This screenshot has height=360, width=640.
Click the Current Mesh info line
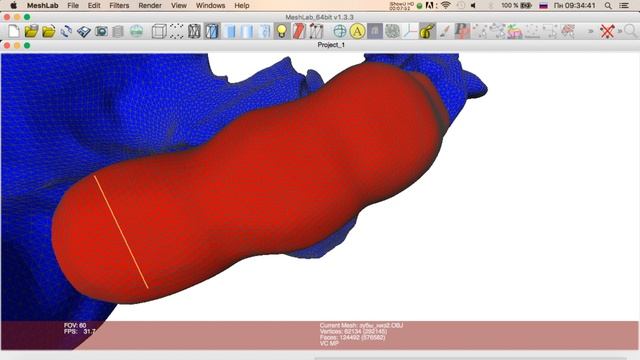(361, 325)
